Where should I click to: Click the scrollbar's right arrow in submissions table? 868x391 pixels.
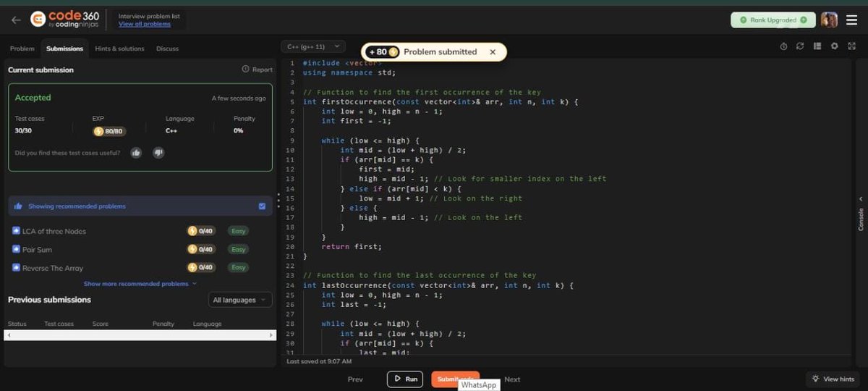pos(272,335)
